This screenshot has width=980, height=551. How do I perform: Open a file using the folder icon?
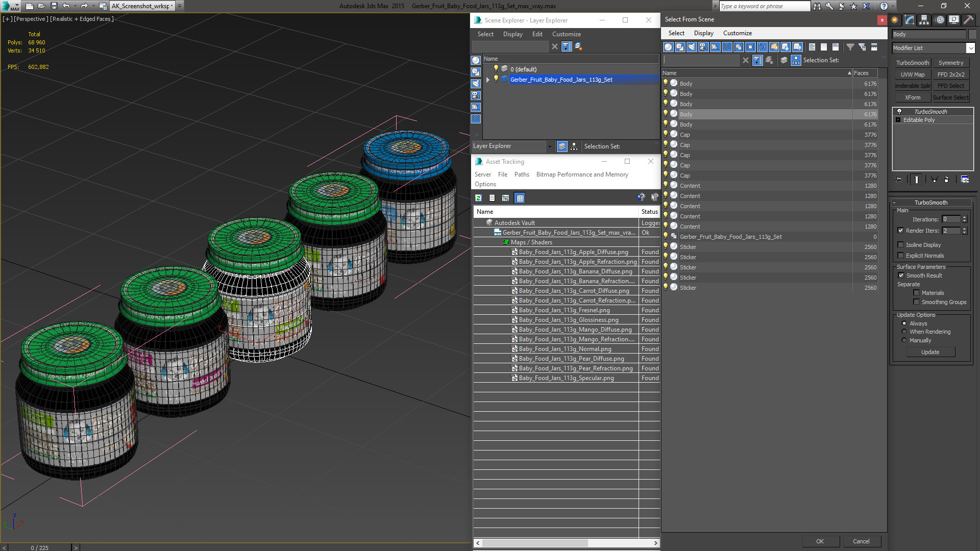click(42, 6)
